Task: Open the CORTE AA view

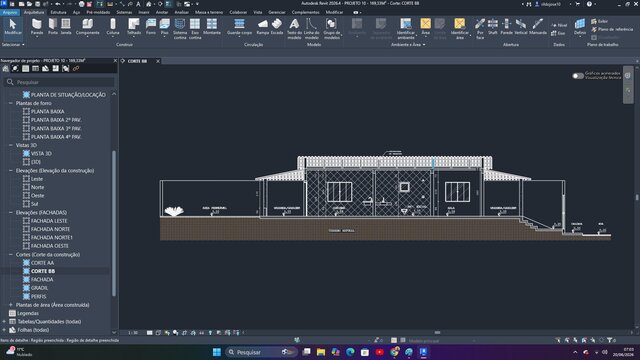Action: tap(42, 263)
